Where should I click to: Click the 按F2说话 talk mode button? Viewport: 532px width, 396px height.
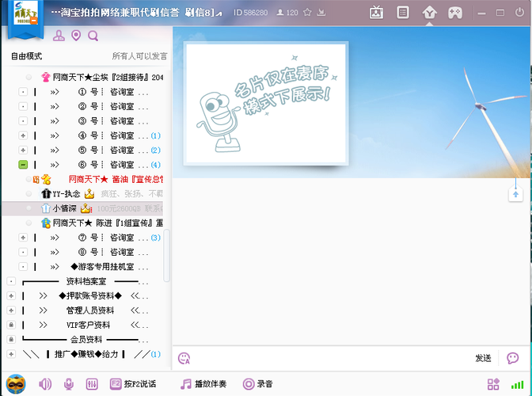click(133, 384)
